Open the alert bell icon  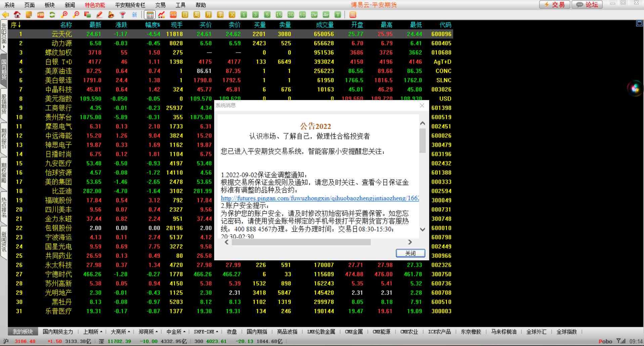111,15
